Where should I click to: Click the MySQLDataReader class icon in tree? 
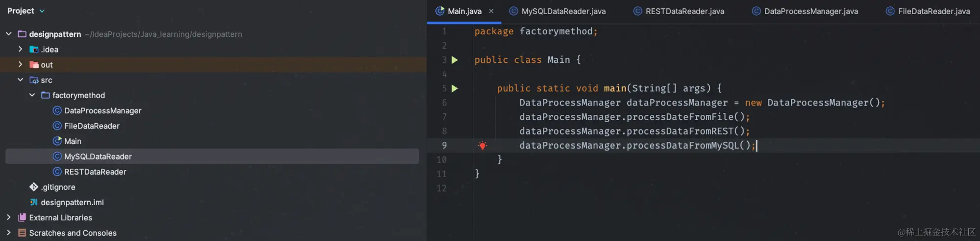(x=57, y=156)
